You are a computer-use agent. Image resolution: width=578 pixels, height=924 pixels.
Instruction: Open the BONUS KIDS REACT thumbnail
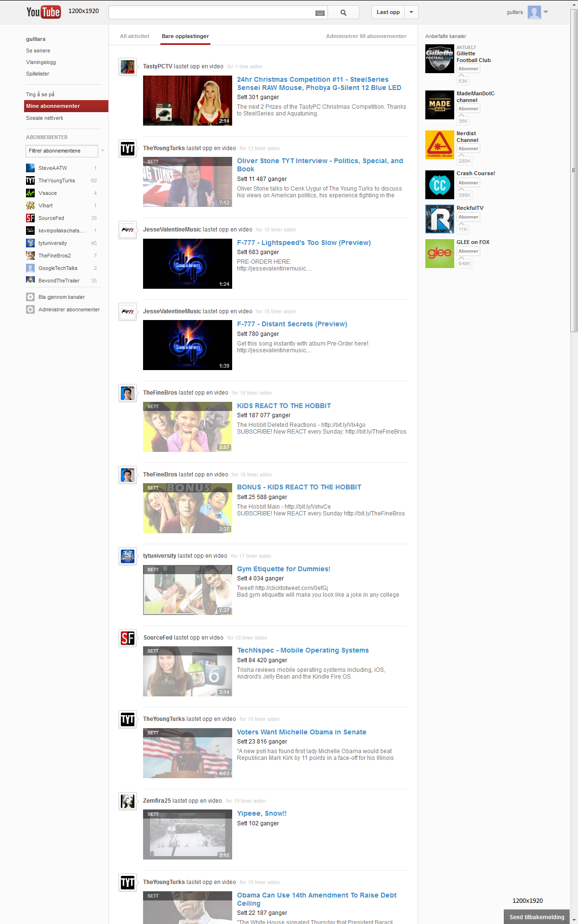(x=187, y=508)
